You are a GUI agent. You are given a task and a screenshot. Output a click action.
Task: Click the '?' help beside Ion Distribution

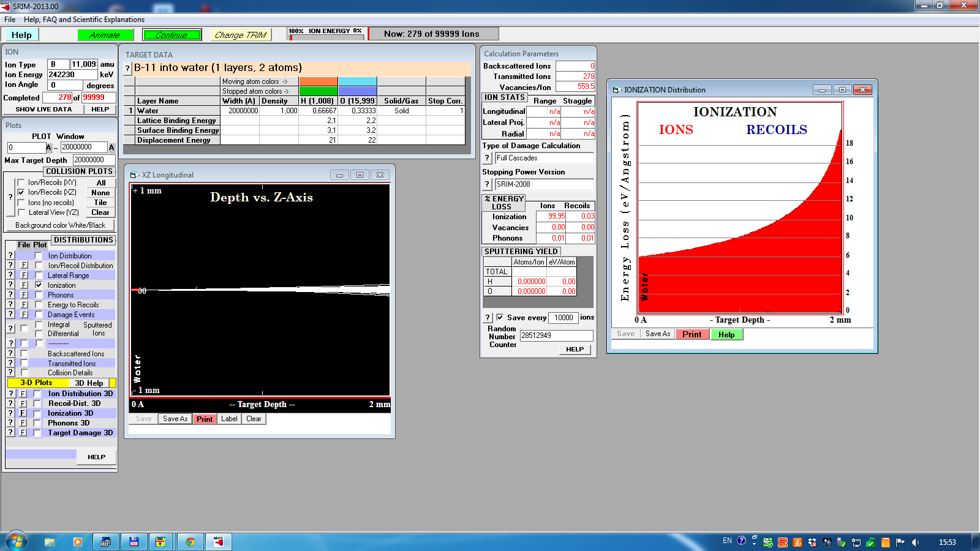tap(10, 256)
